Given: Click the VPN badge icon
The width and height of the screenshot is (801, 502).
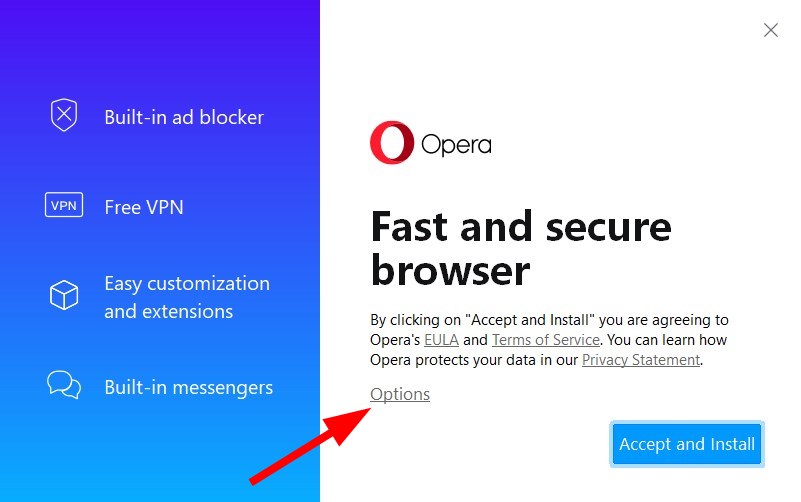Looking at the screenshot, I should [x=64, y=205].
